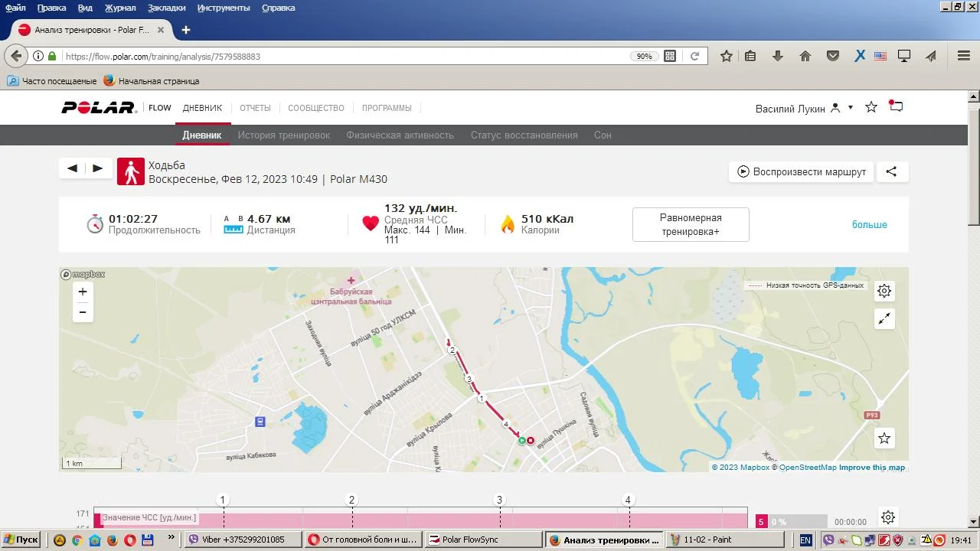Image resolution: width=980 pixels, height=551 pixels.
Task: Open 'ОТЧЕТЫ' in Polar navigation
Action: click(255, 108)
